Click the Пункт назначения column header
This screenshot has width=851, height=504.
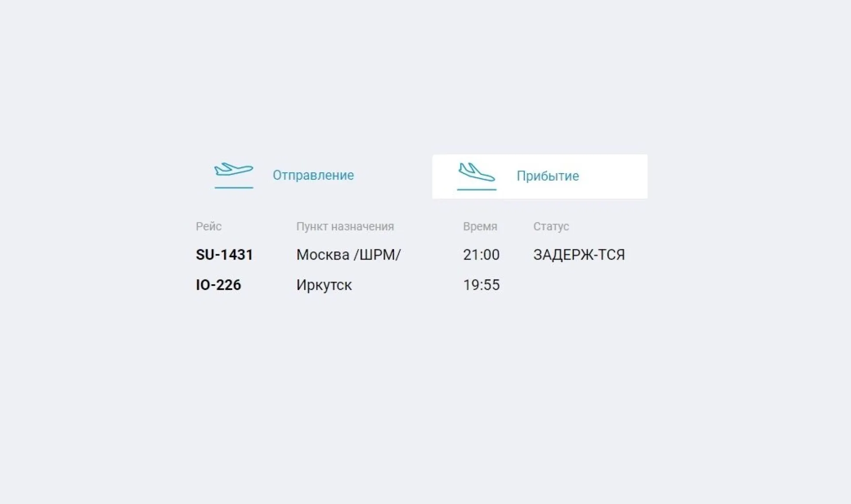345,226
